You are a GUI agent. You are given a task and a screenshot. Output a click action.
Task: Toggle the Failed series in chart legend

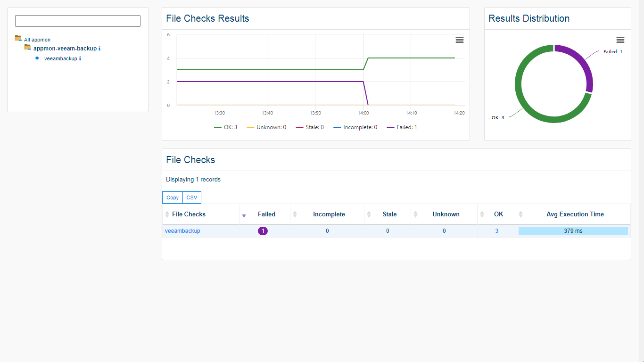pos(402,127)
